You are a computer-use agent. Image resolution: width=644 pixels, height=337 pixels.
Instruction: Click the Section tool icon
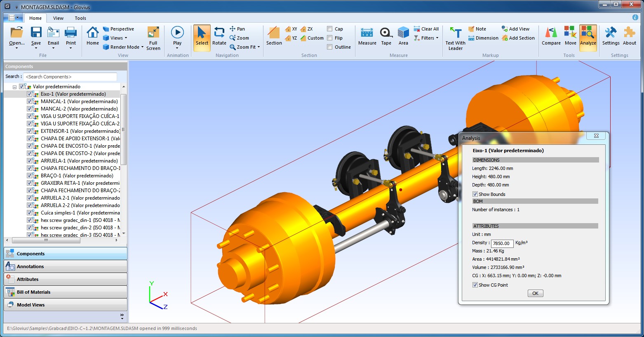click(274, 33)
